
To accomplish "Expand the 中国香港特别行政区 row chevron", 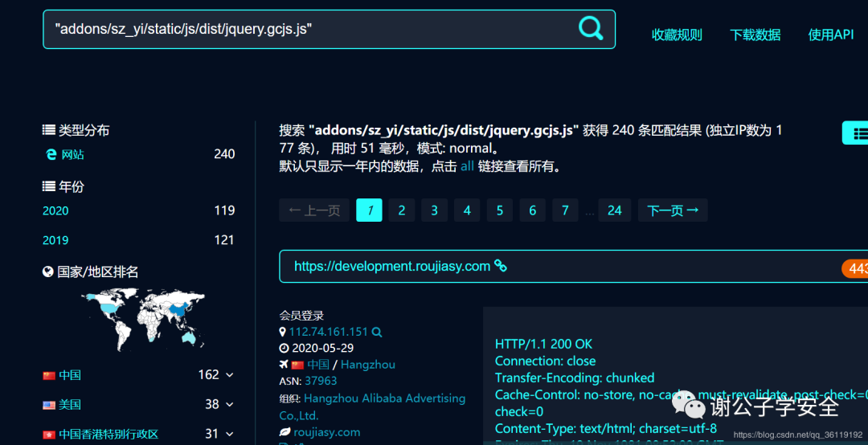I will click(230, 435).
